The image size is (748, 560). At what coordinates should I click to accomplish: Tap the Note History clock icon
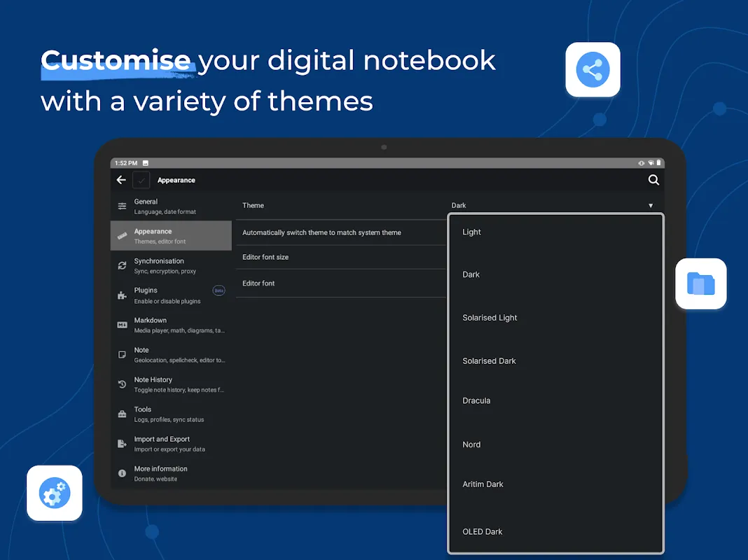click(122, 384)
